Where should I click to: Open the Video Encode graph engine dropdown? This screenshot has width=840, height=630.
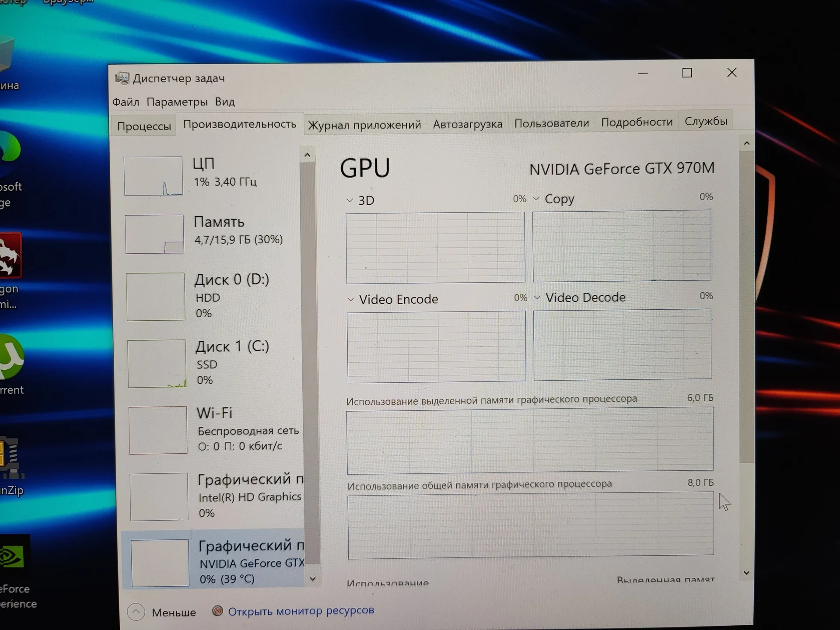[x=350, y=300]
